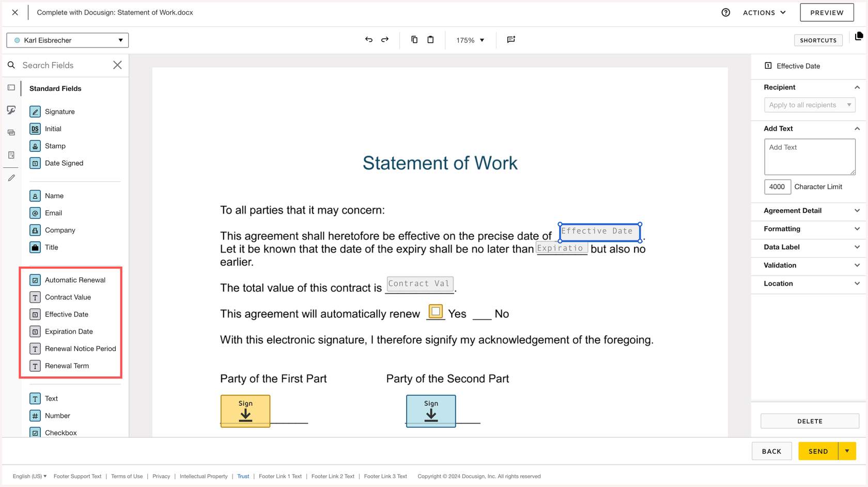Select the copy icon in the toolbar
The height and width of the screenshot is (487, 868).
(x=414, y=40)
